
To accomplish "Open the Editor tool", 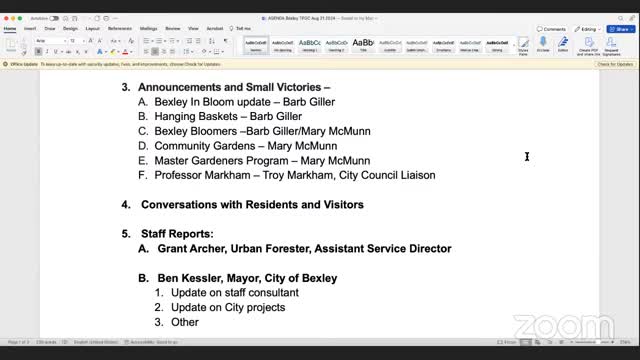I will [563, 45].
